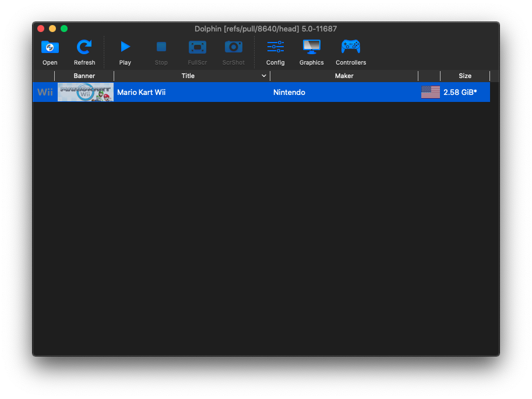
Task: Click the 'Nintendo' maker cell
Action: [x=344, y=92]
